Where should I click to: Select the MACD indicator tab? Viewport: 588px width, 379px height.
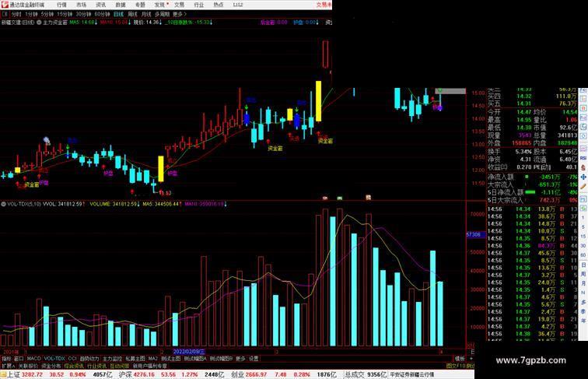click(x=33, y=359)
